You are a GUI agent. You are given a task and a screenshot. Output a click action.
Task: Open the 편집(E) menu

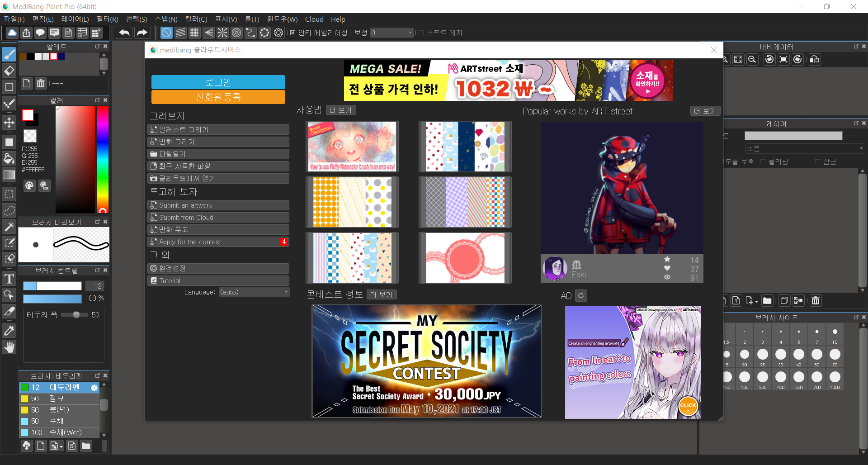pyautogui.click(x=43, y=19)
